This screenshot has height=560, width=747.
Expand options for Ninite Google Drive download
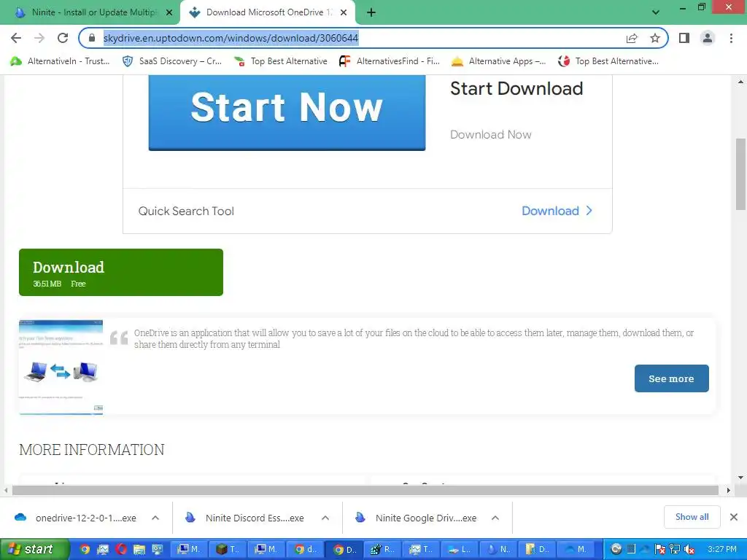pyautogui.click(x=495, y=518)
